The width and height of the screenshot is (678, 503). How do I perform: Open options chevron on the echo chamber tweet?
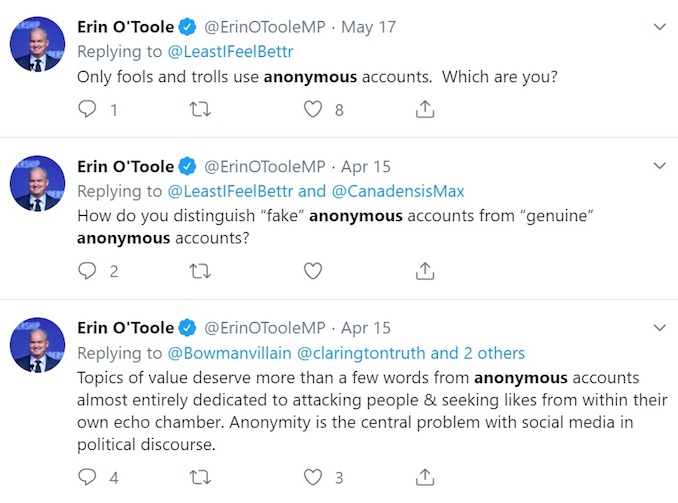point(659,327)
